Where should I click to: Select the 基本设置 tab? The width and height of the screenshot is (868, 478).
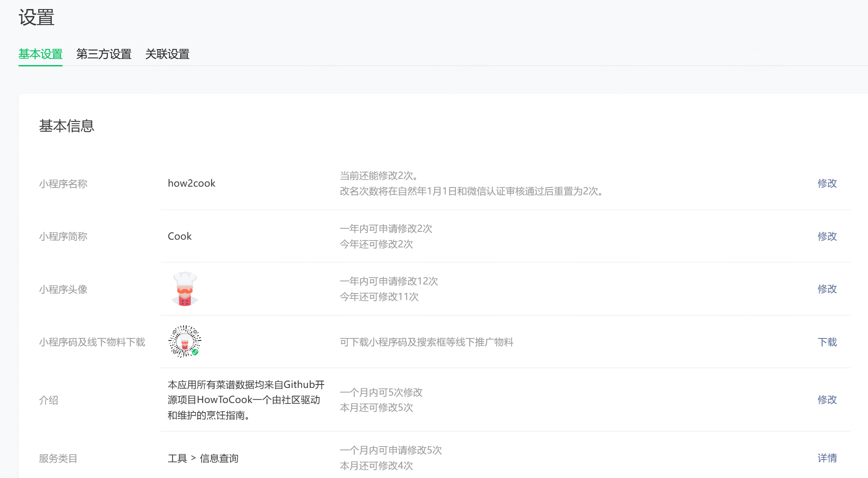point(41,54)
